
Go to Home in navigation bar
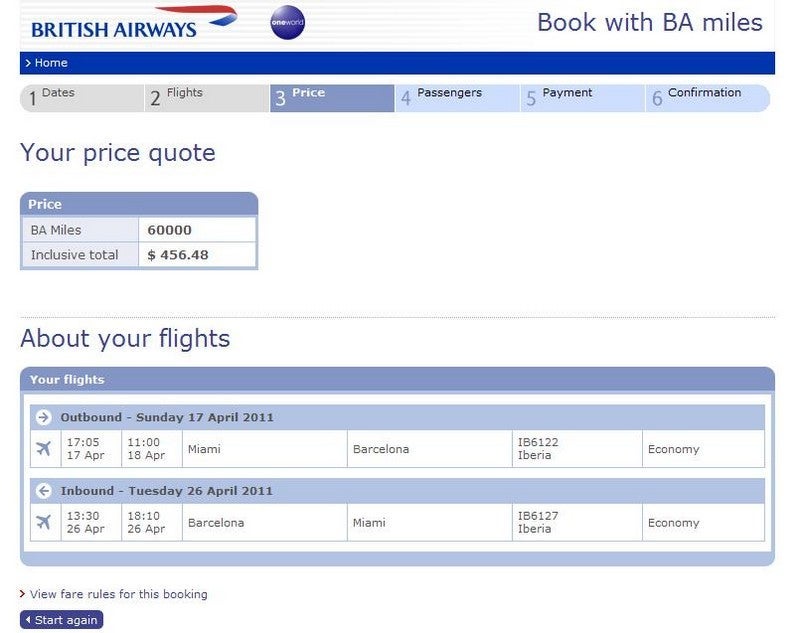point(51,63)
